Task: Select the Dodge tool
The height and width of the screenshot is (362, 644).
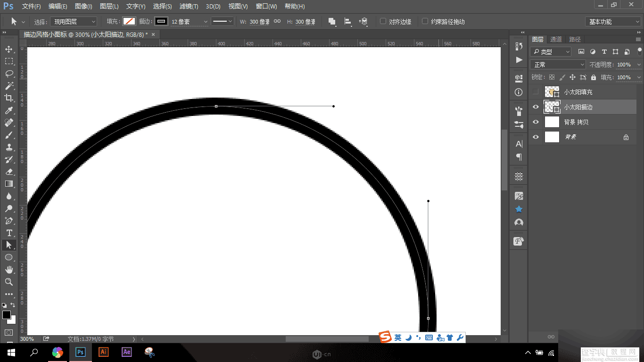Action: [x=8, y=208]
